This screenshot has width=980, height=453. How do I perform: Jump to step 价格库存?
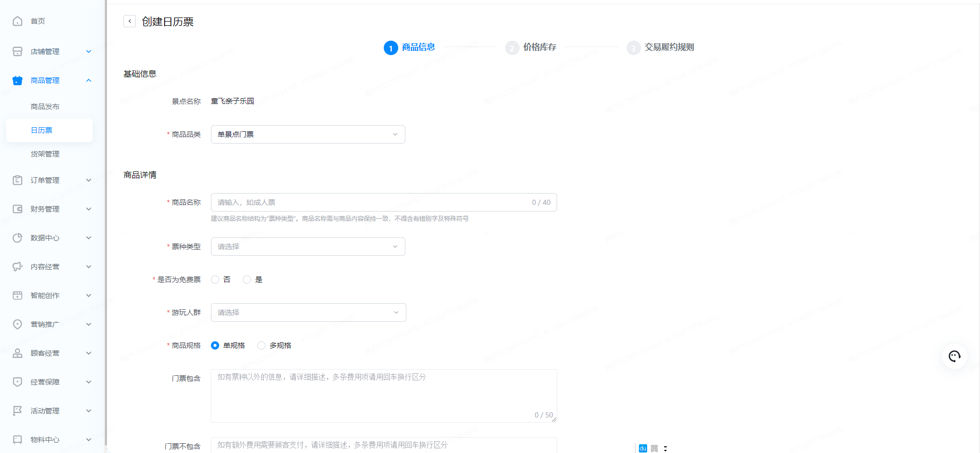pyautogui.click(x=539, y=47)
